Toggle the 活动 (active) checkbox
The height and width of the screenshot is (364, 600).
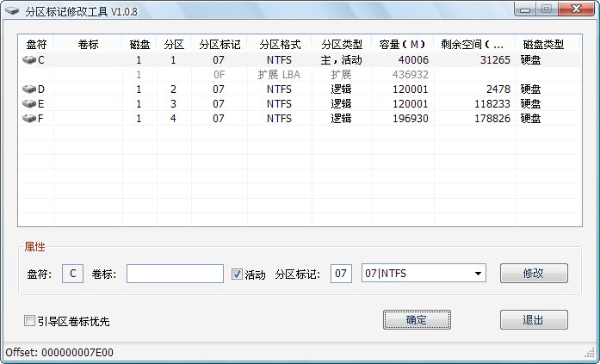(238, 275)
